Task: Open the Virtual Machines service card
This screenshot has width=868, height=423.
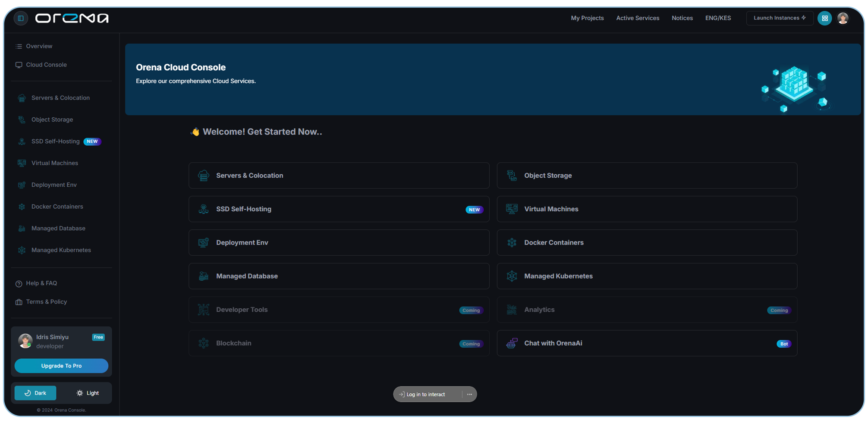Action: (646, 209)
